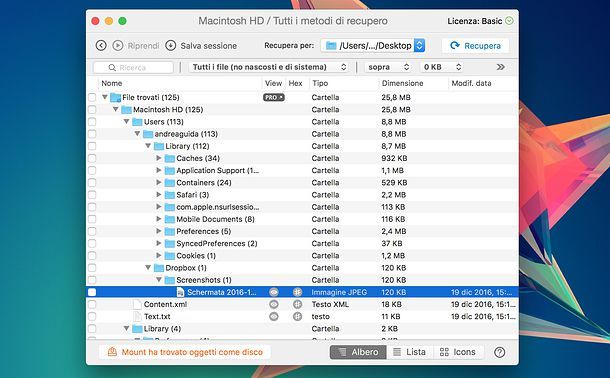This screenshot has width=610, height=378.
Task: Click the Mobile Documents (8) folder icon
Action: pyautogui.click(x=170, y=219)
